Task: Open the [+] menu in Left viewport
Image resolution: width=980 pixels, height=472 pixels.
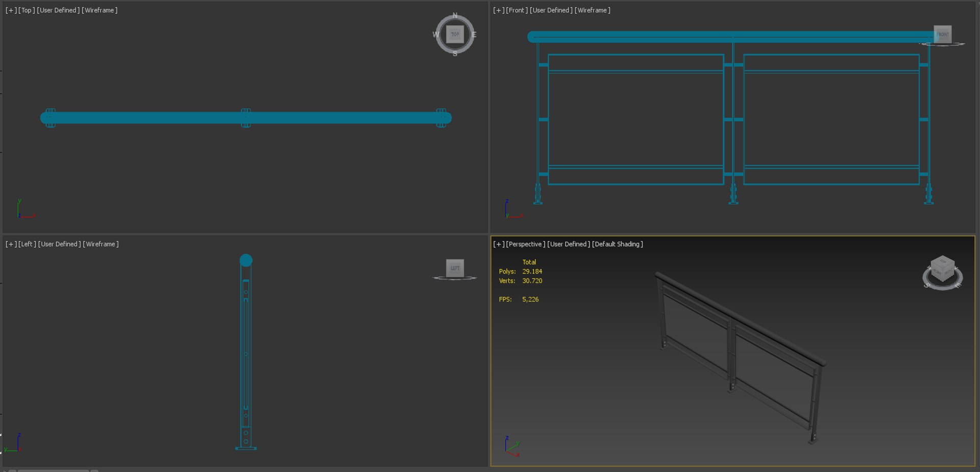Action: pyautogui.click(x=11, y=244)
